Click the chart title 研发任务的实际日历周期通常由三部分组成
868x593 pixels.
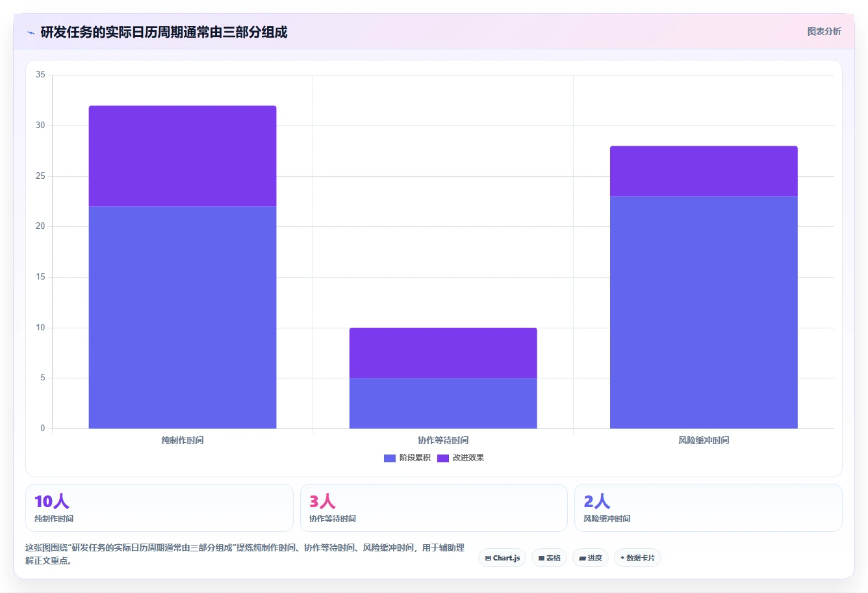(x=164, y=32)
